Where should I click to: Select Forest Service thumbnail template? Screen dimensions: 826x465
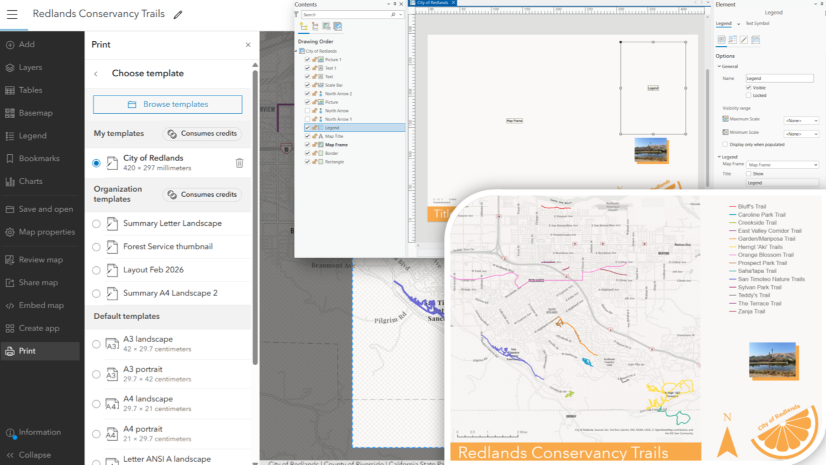96,247
